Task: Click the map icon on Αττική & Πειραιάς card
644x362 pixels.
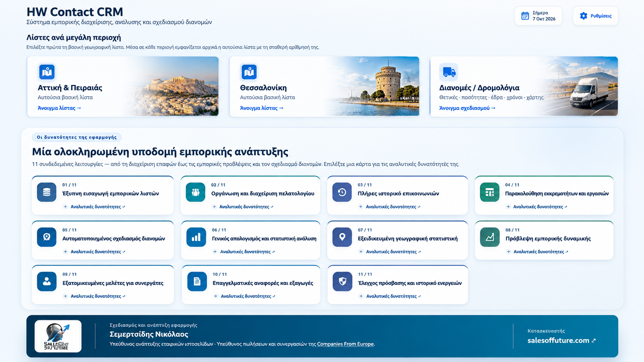Action: pos(47,72)
